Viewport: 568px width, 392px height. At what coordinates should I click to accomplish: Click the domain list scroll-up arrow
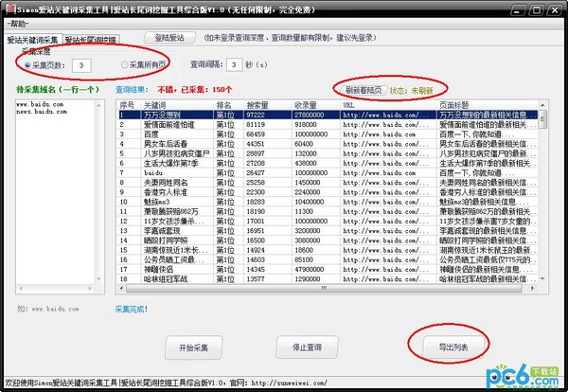(98, 105)
